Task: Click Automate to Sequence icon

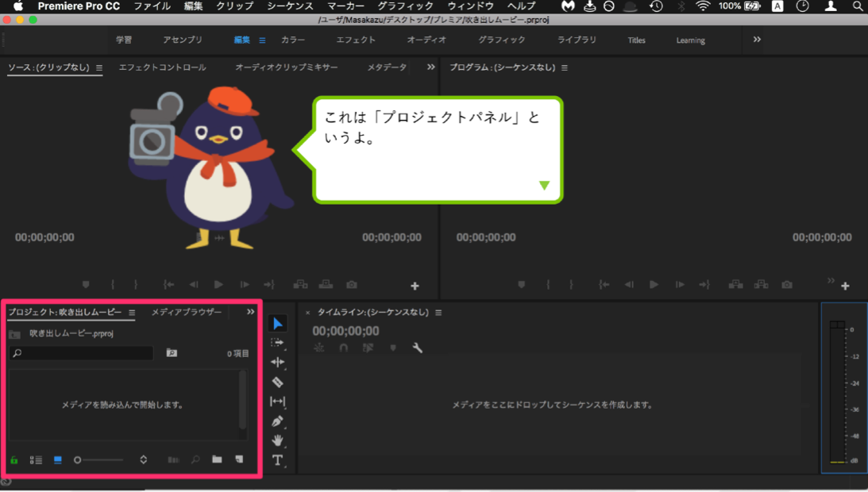Action: [173, 460]
